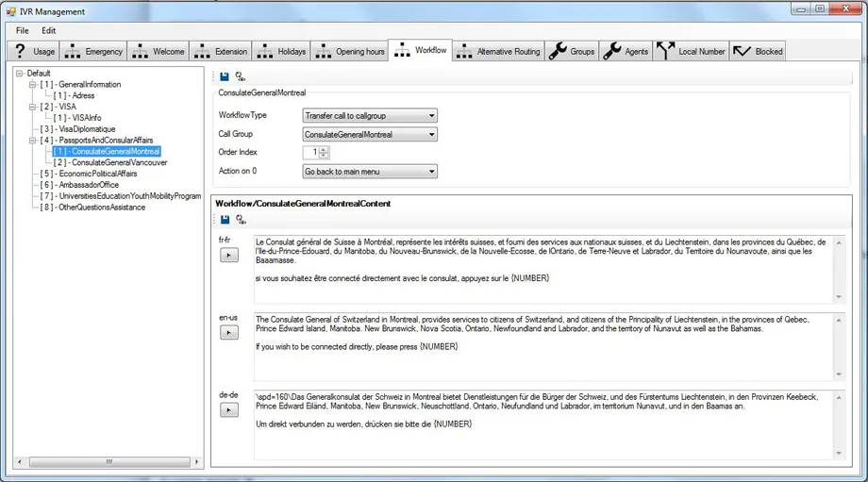Switch to the Emergency tab
868x482 pixels.
click(x=93, y=52)
